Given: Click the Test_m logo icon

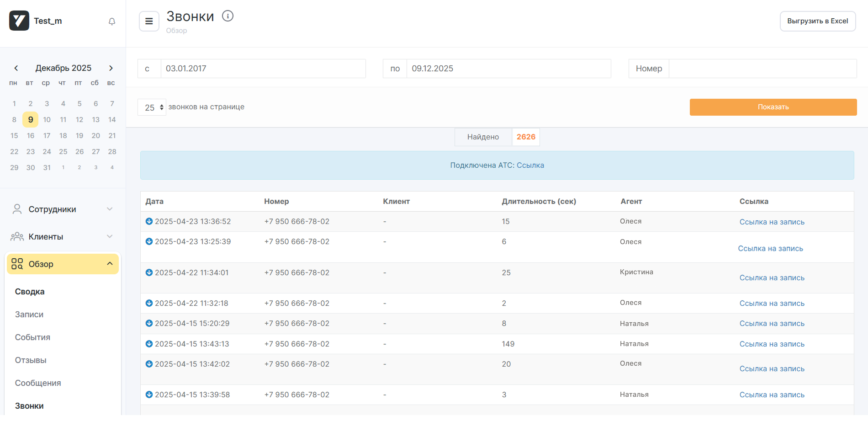Looking at the screenshot, I should (19, 21).
